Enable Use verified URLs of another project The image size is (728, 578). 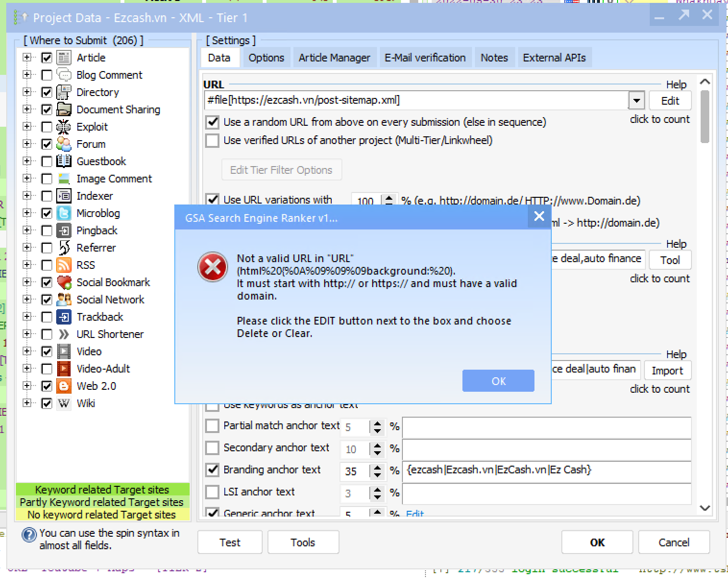point(212,140)
